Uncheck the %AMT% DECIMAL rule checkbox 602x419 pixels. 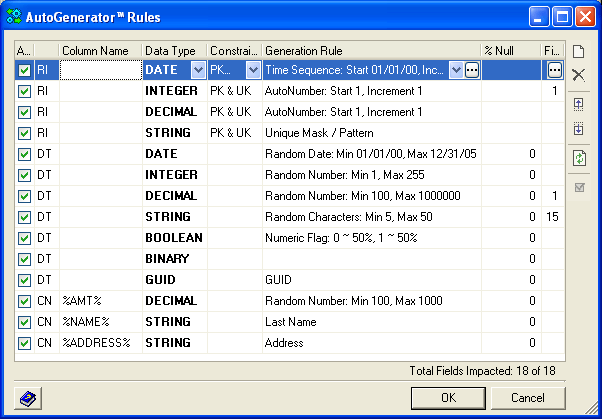coord(25,301)
